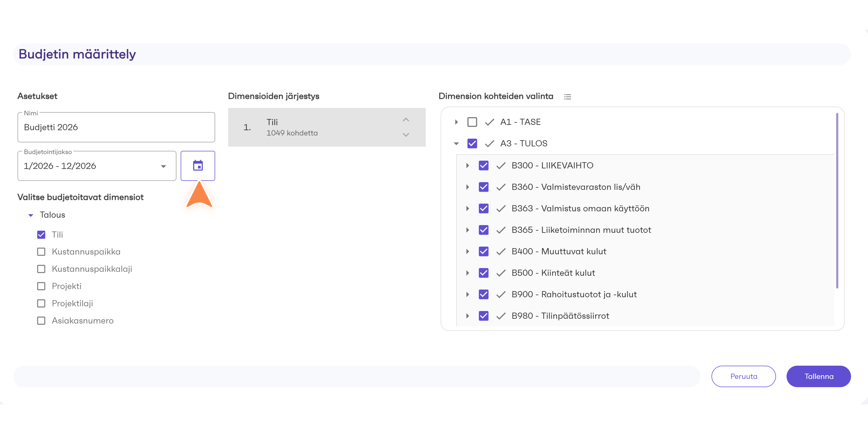The image size is (868, 434).
Task: Click checkmark icon beside B300 - LIIKEVAIHTO
Action: click(501, 165)
